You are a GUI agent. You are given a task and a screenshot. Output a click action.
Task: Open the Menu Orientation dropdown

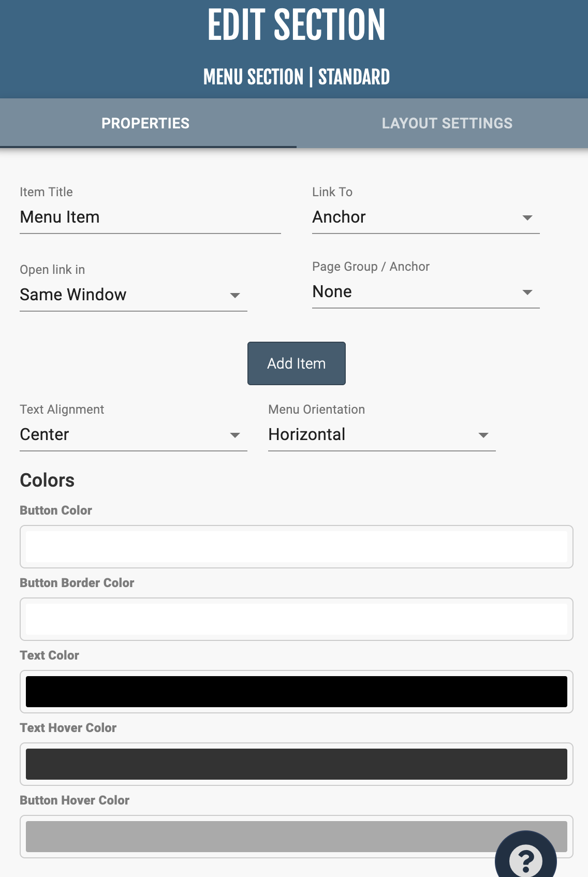point(381,435)
